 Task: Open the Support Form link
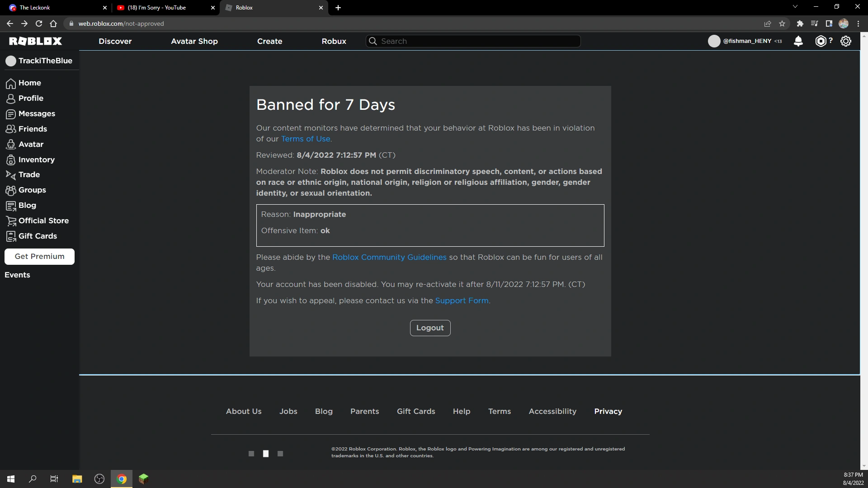(x=462, y=301)
